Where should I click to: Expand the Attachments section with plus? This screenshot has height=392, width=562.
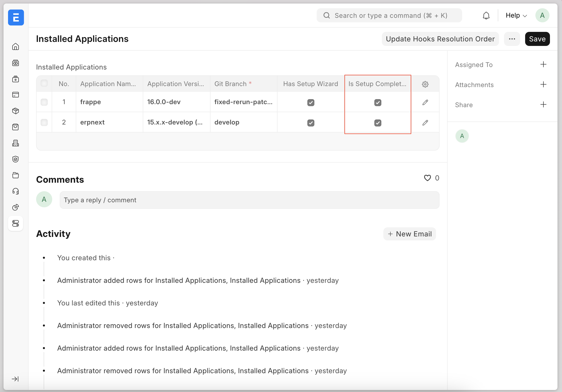click(543, 85)
